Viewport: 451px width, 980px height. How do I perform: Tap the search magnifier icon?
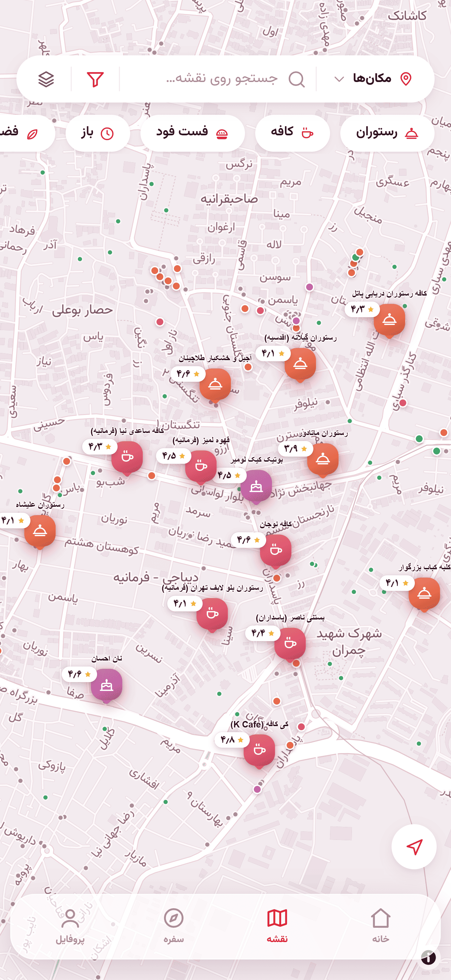[296, 80]
